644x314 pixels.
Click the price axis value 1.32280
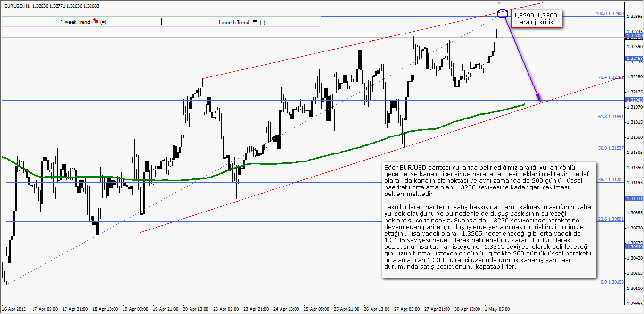[x=635, y=77]
